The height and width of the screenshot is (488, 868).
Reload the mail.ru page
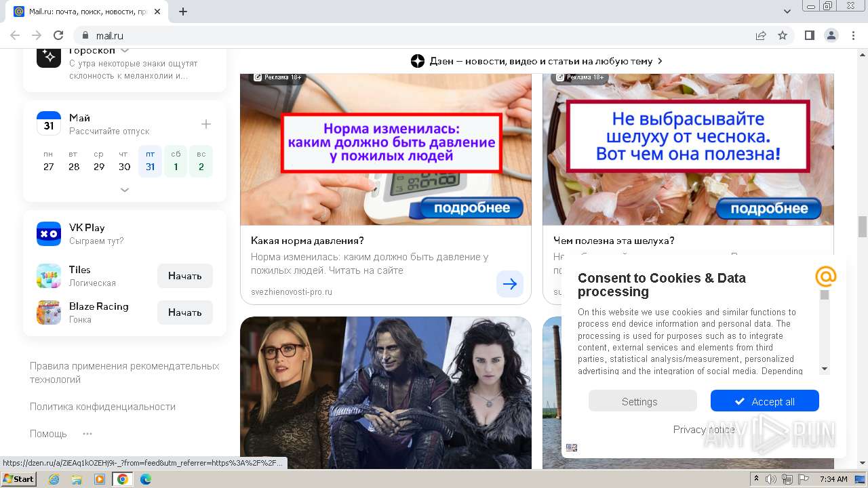[x=58, y=35]
